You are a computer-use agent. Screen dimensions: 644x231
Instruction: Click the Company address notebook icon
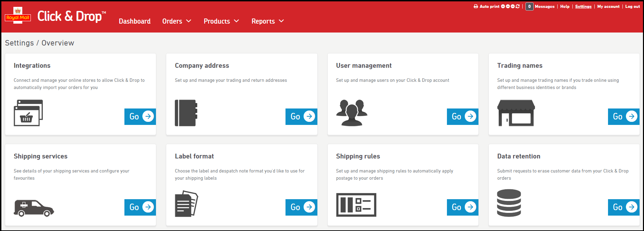click(x=186, y=113)
